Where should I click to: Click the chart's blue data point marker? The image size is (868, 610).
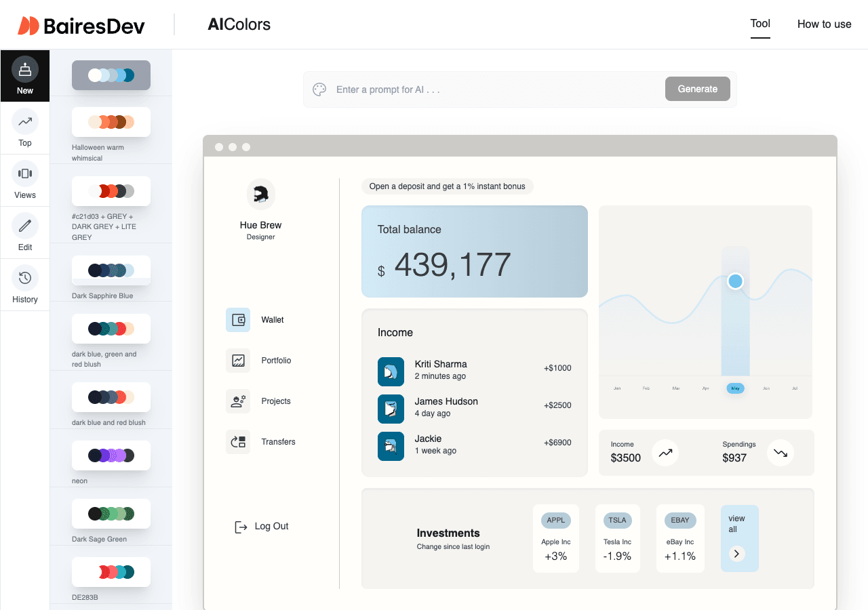pyautogui.click(x=735, y=281)
